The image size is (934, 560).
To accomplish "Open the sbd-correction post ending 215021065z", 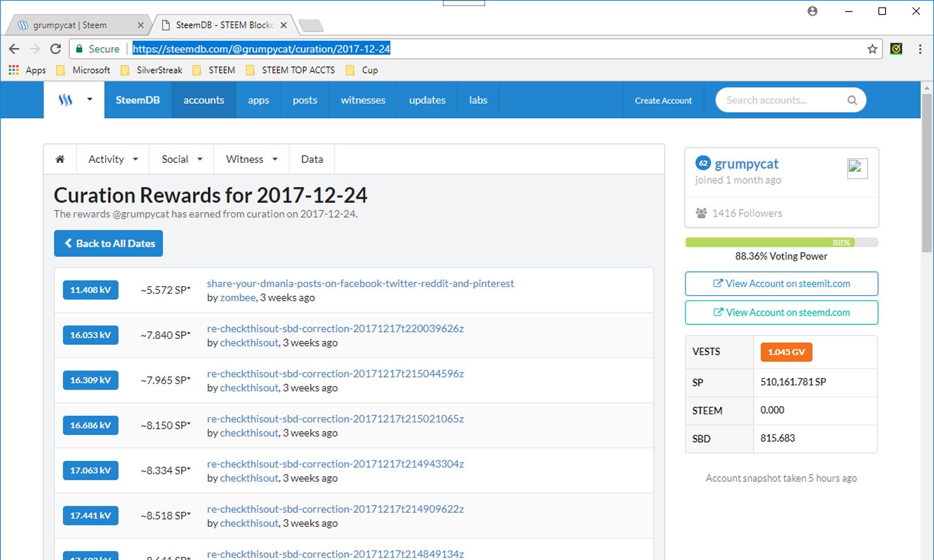I will [x=335, y=419].
